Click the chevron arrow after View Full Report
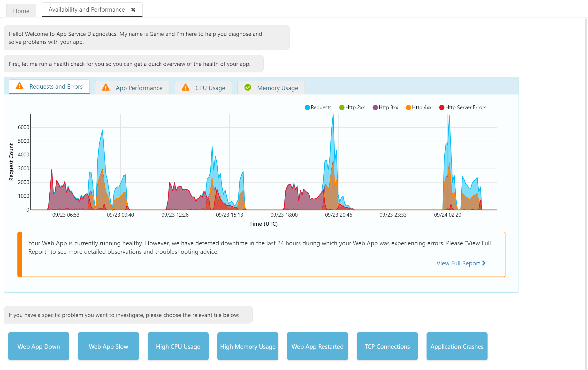Image resolution: width=588 pixels, height=370 pixels. coord(484,263)
